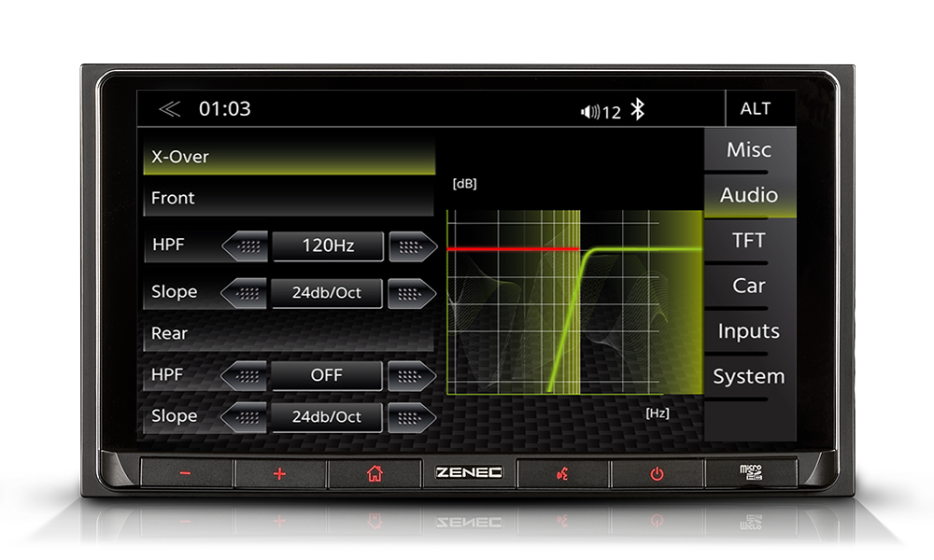
Task: Increase Rear Slope with right arrow
Action: click(x=412, y=417)
